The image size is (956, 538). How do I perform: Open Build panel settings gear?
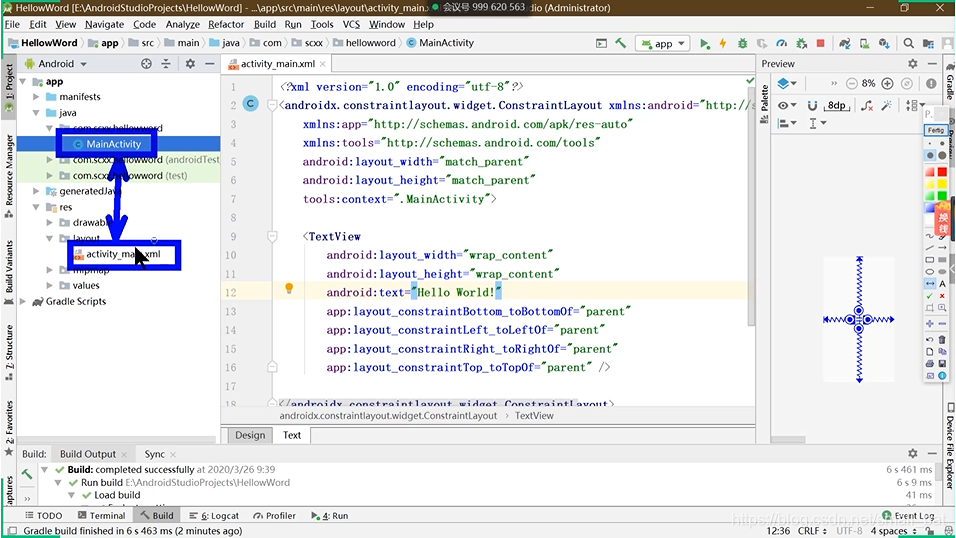coord(913,453)
